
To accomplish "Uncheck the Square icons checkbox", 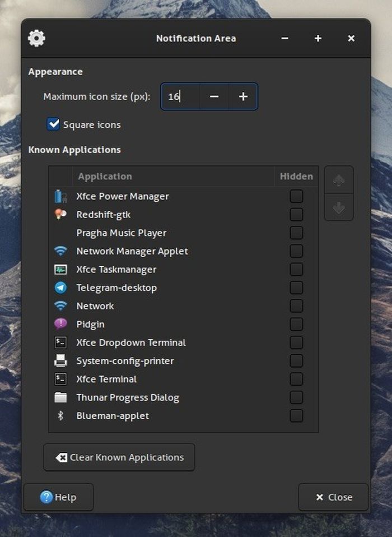I will tap(54, 124).
